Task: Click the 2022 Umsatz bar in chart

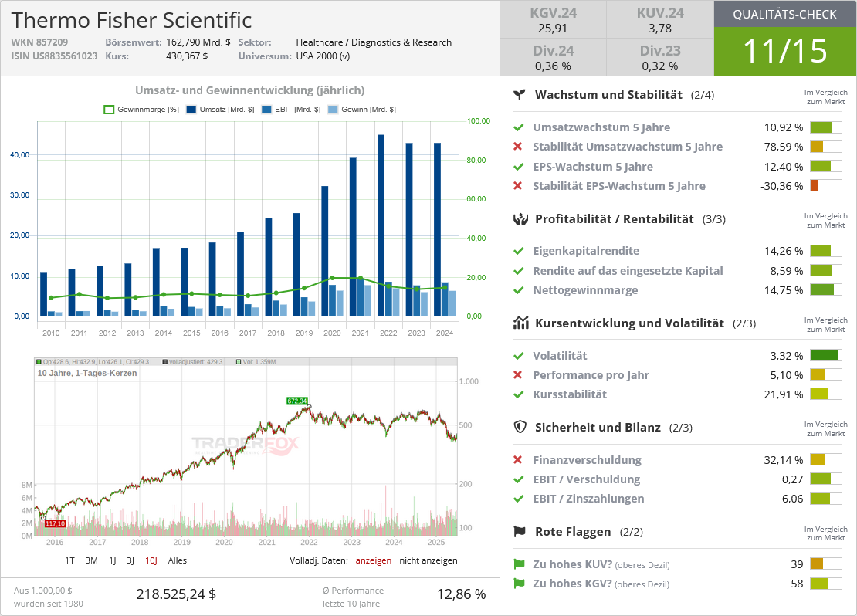Action: (x=381, y=225)
